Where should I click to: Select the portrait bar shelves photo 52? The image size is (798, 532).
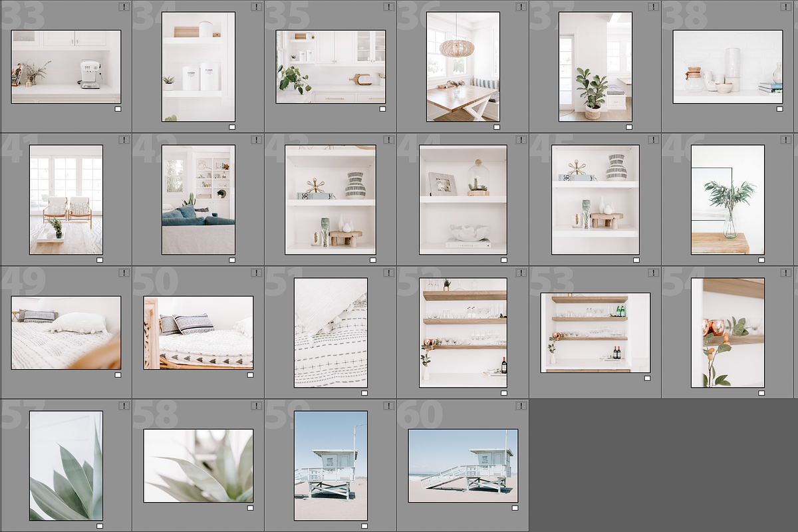point(463,332)
